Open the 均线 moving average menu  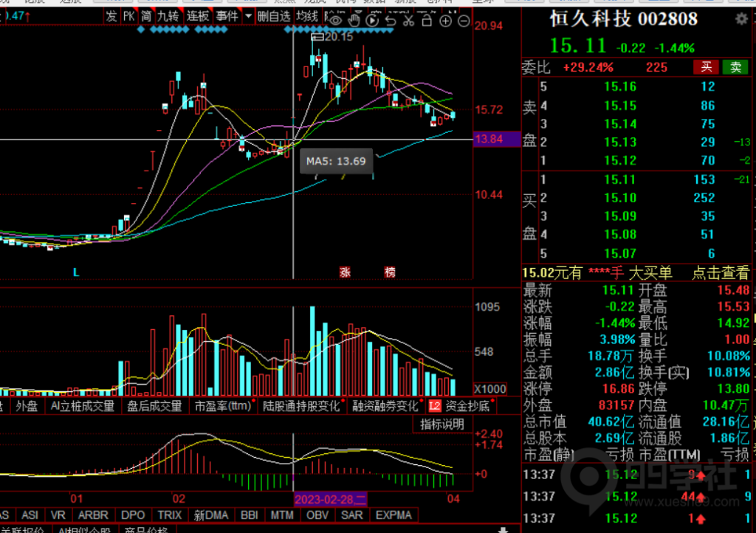(307, 16)
